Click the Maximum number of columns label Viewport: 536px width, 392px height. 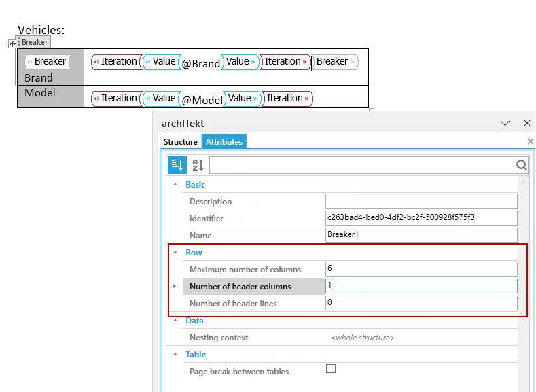[x=245, y=270]
